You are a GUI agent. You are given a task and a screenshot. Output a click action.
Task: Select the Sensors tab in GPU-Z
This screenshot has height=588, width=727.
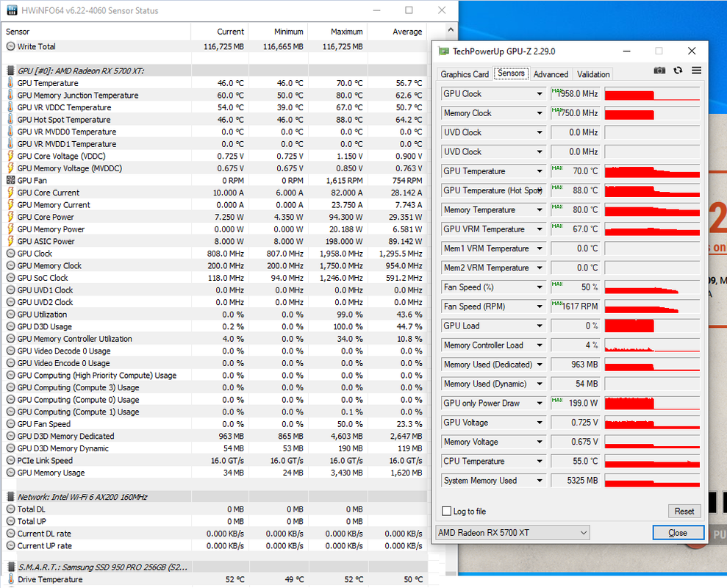coord(512,73)
